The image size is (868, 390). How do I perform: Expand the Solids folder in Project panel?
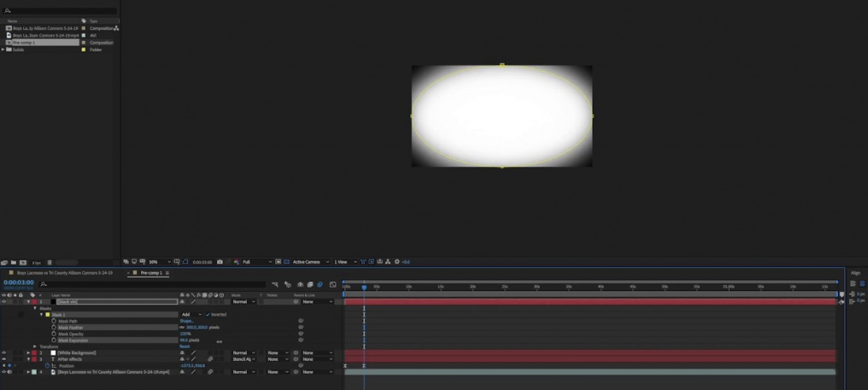pyautogui.click(x=3, y=49)
